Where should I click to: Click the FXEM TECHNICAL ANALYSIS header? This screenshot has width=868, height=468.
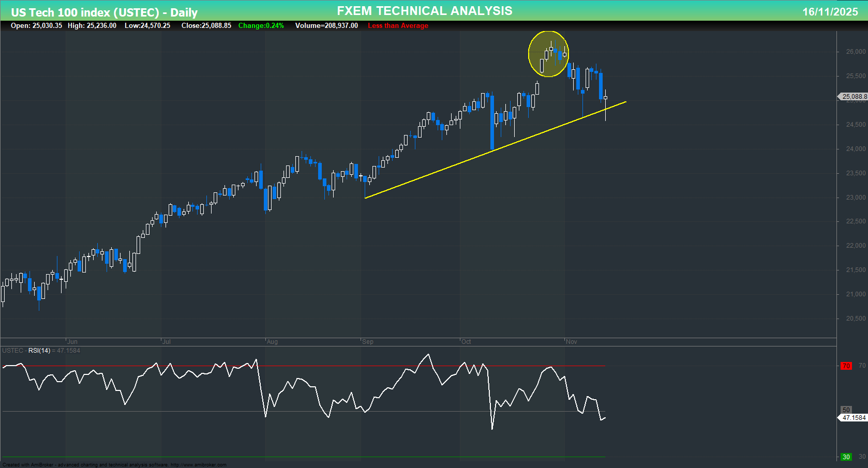coord(424,10)
